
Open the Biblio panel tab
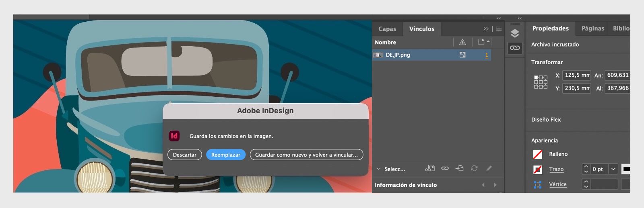(x=621, y=29)
